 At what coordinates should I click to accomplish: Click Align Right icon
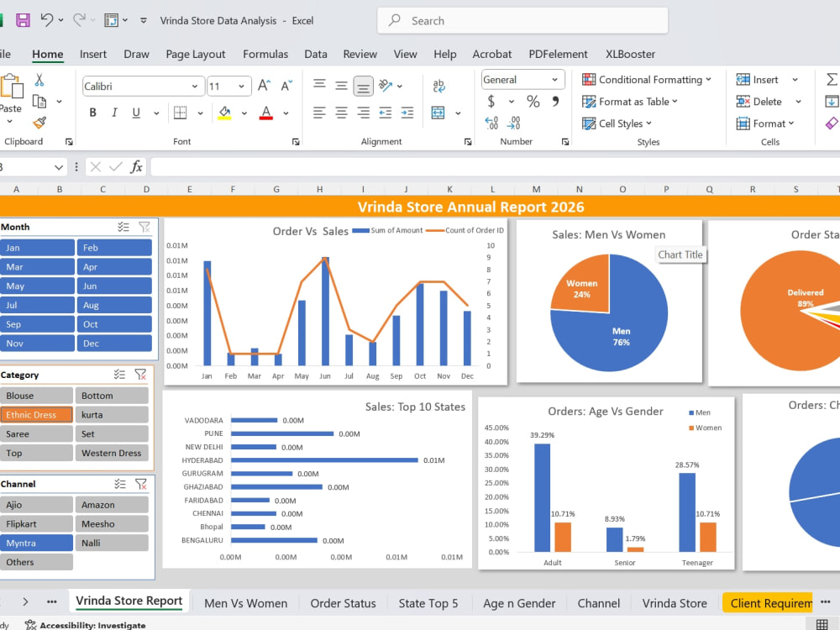pos(363,113)
